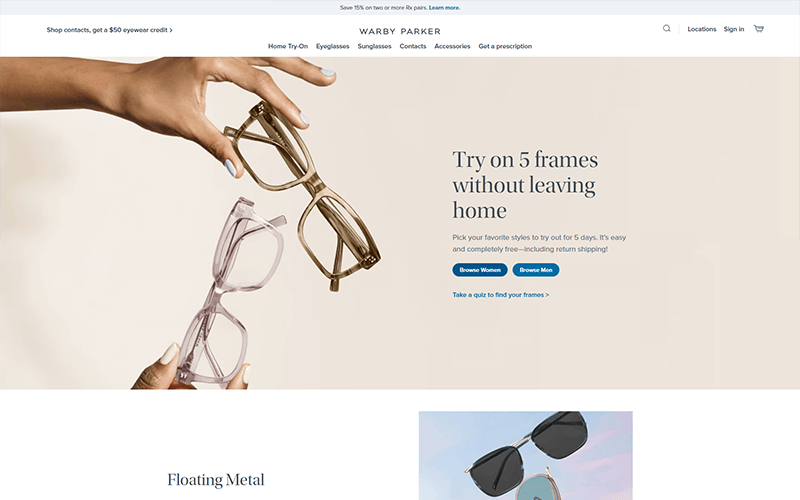Open the Accessories menu
The image size is (800, 500).
(452, 46)
